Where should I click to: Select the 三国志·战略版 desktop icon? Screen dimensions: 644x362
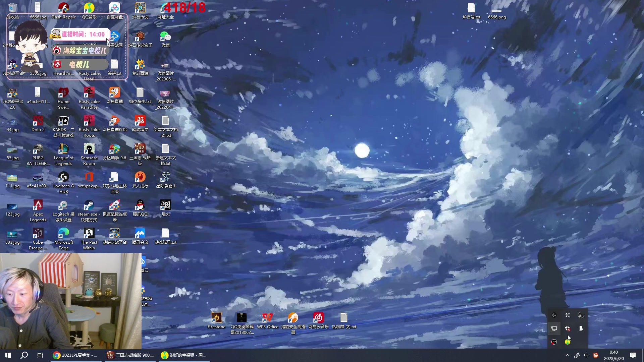pos(140,155)
